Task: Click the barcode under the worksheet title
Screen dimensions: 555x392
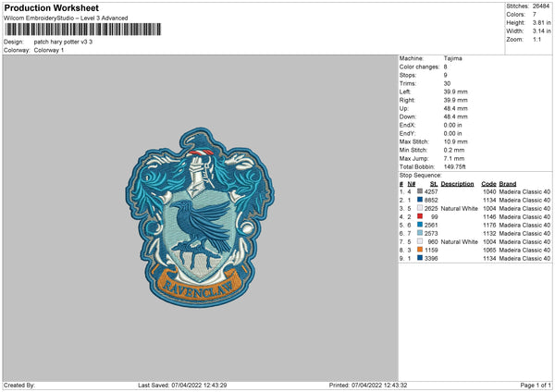Action: coord(83,30)
